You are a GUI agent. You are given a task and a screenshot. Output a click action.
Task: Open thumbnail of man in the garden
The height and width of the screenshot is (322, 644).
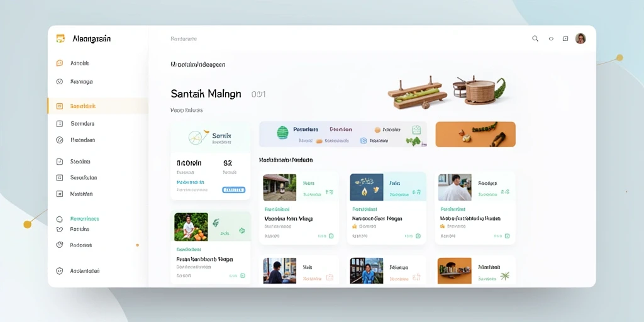(x=191, y=226)
